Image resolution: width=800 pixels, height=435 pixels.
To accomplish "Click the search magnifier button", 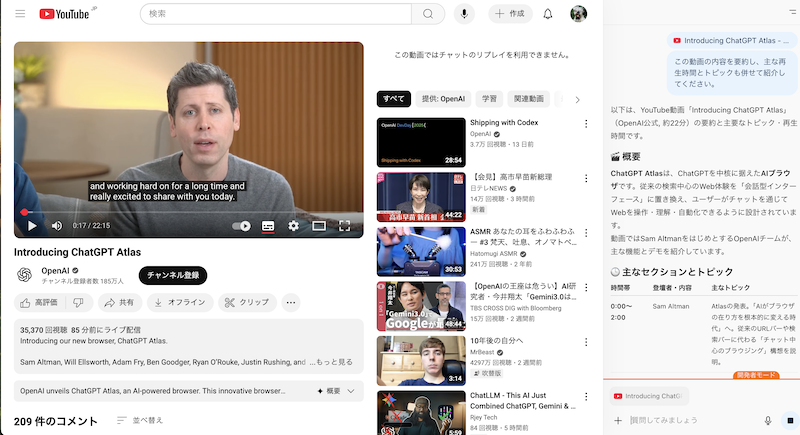I will pos(428,14).
